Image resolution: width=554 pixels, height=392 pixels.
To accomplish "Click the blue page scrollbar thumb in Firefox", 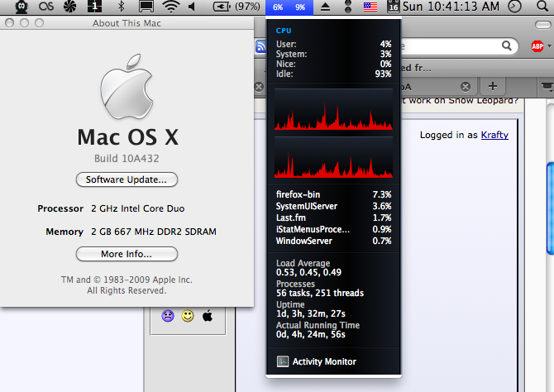I will [550, 208].
